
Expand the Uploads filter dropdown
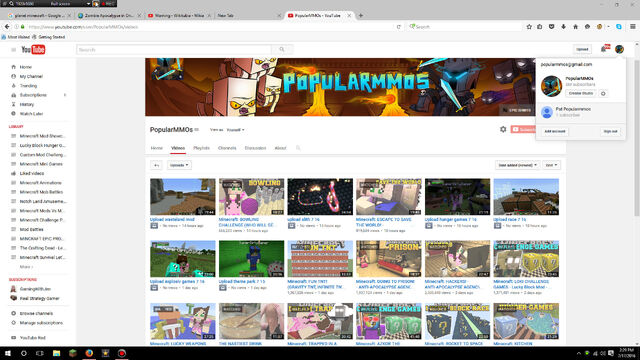click(x=179, y=165)
